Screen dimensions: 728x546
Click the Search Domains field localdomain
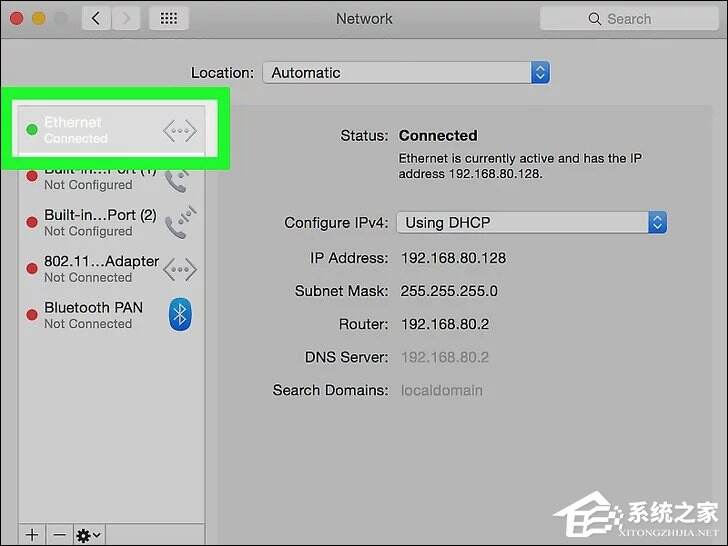[442, 390]
